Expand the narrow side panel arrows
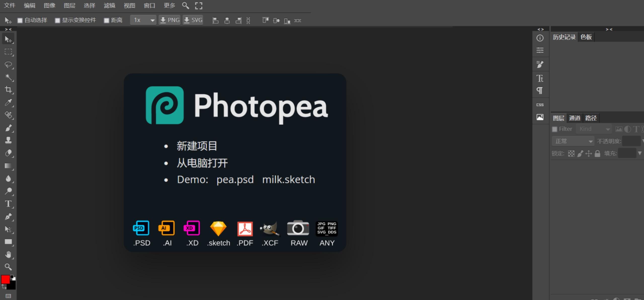 [541, 29]
